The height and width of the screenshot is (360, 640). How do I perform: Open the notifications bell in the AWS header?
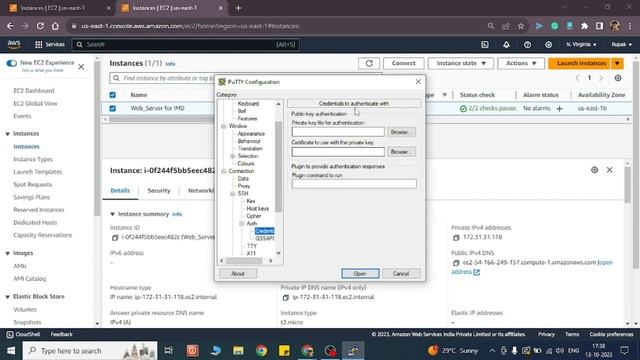(x=506, y=44)
